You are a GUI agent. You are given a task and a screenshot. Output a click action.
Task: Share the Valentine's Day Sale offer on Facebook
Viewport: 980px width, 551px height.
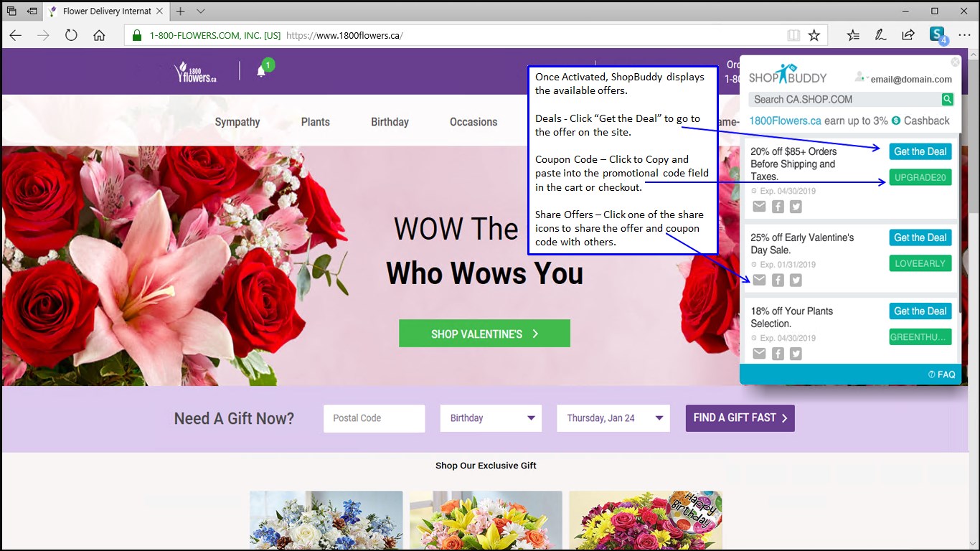[778, 281]
